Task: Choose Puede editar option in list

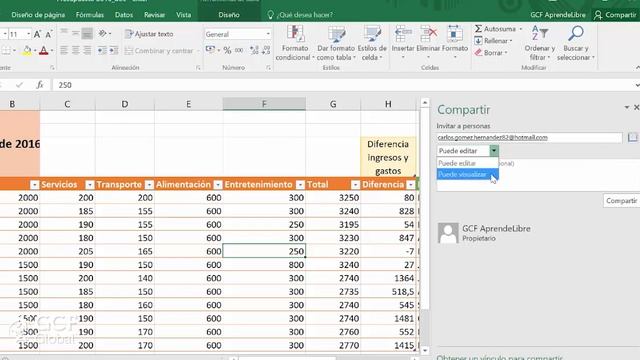Action: pos(467,163)
